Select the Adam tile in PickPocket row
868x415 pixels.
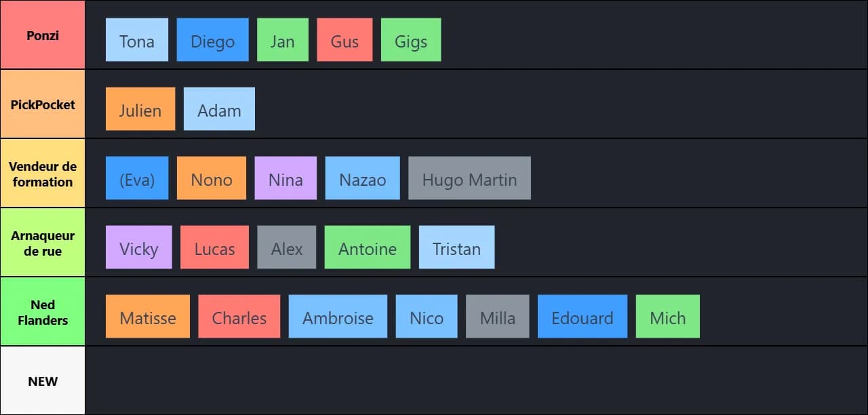219,109
